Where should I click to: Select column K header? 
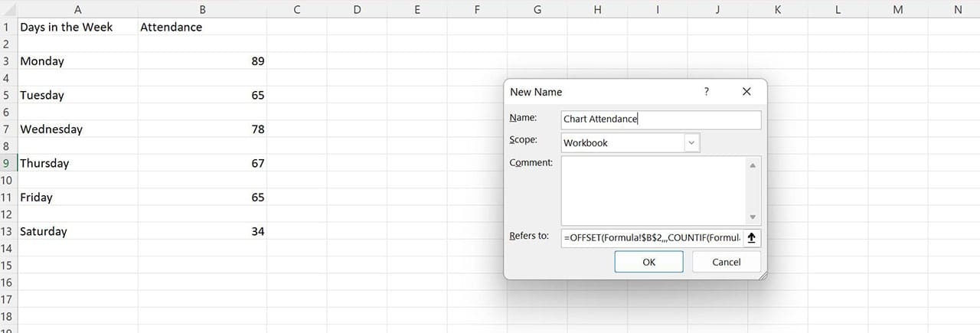(x=777, y=9)
